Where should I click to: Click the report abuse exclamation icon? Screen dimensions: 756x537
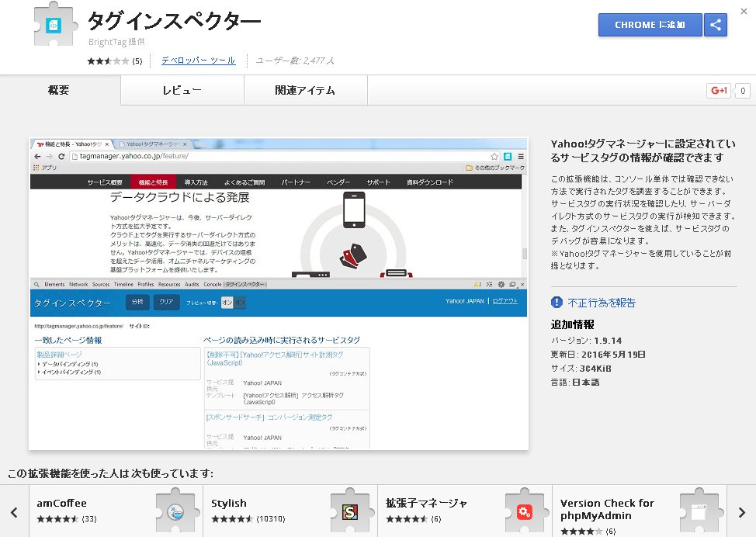click(557, 302)
